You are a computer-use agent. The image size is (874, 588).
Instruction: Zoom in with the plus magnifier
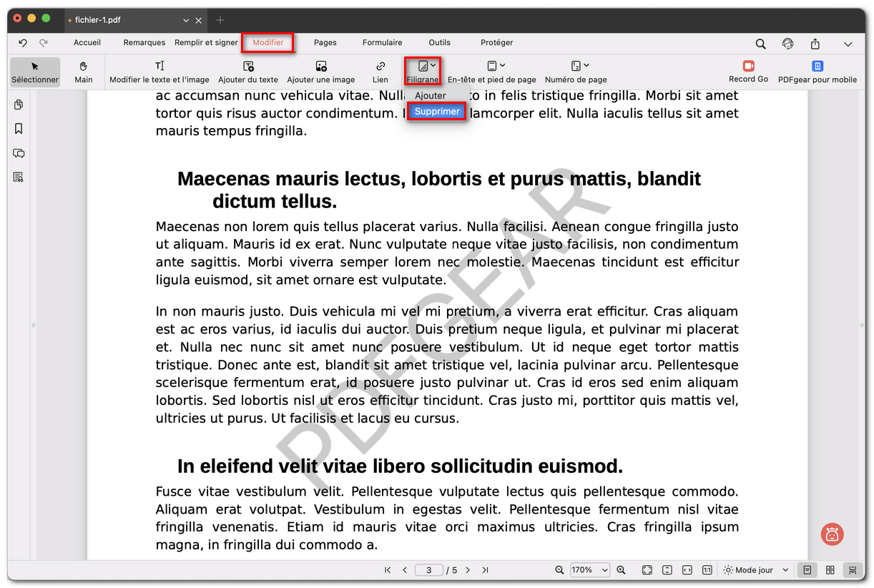[x=621, y=570]
